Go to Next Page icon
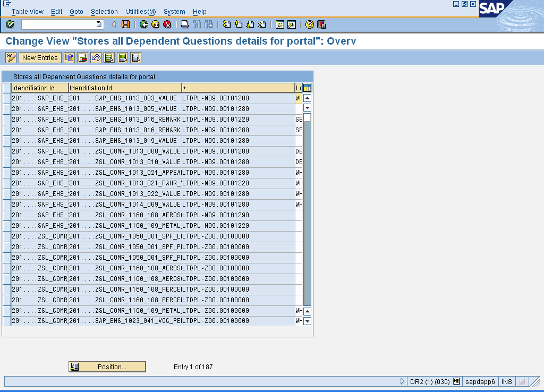The height and width of the screenshot is (392, 544). click(250, 24)
